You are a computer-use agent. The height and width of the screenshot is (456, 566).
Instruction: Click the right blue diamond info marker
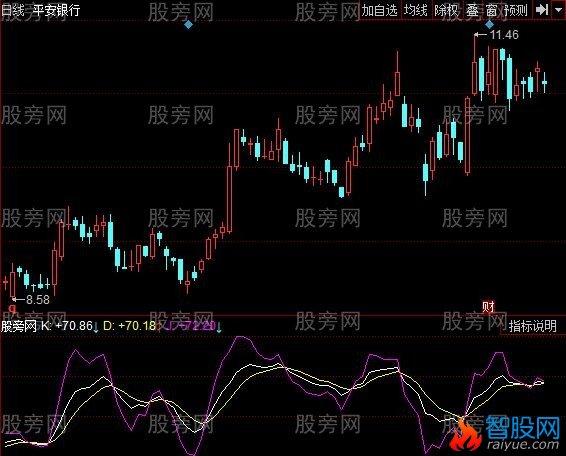coord(489,25)
